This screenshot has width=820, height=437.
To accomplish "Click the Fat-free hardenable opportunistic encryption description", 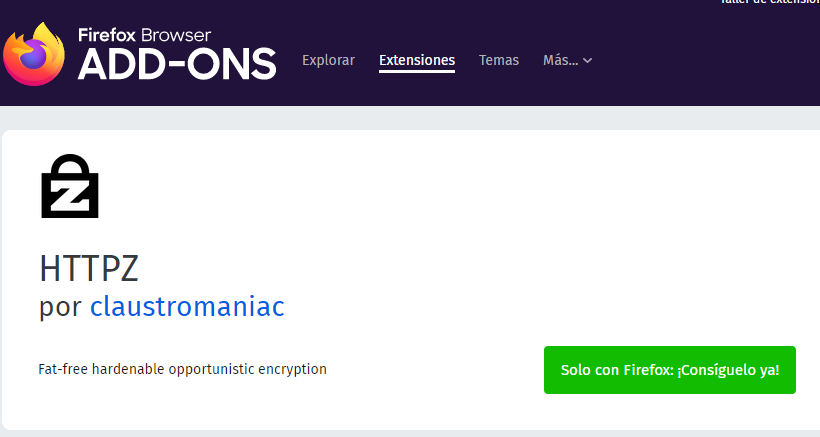I will pyautogui.click(x=183, y=369).
